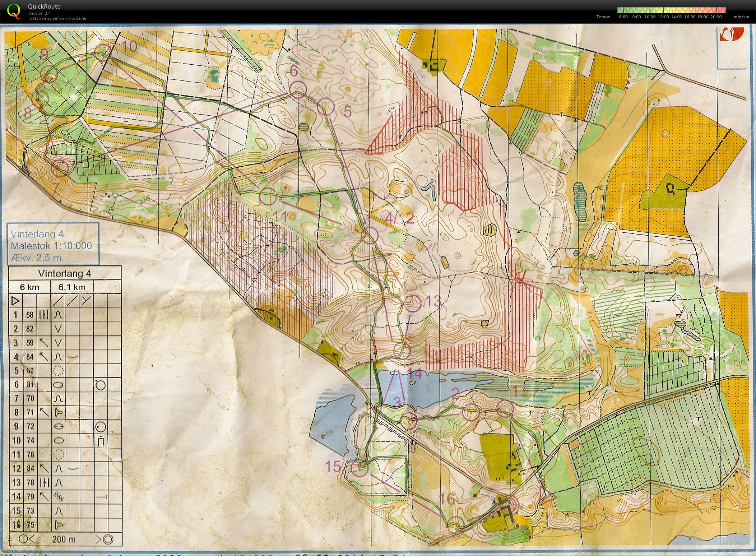
Task: Click the '12:00' tempo label
Action: pos(663,17)
